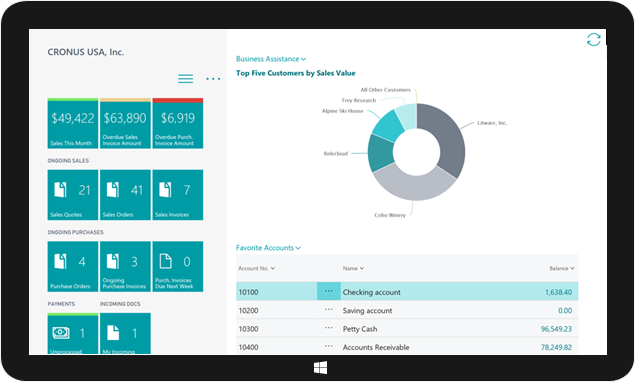Click the CRONUS USA, Inc. company name

pyautogui.click(x=85, y=52)
